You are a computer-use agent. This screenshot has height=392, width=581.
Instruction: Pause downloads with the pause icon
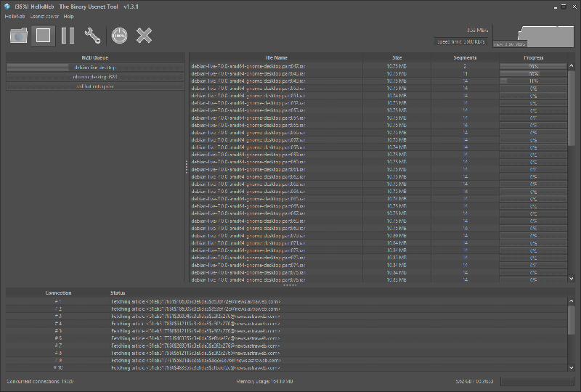(x=68, y=36)
